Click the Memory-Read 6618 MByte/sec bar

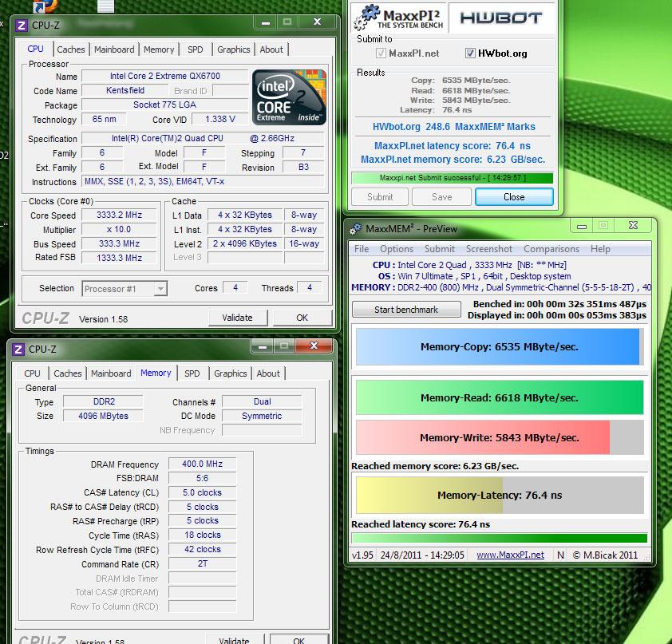coord(500,397)
